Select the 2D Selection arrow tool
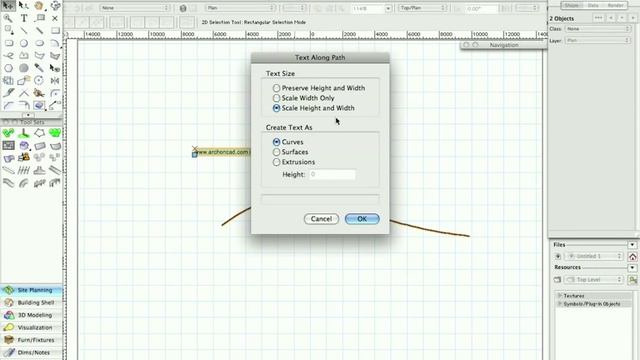Image resolution: width=640 pixels, height=360 pixels. tap(8, 6)
